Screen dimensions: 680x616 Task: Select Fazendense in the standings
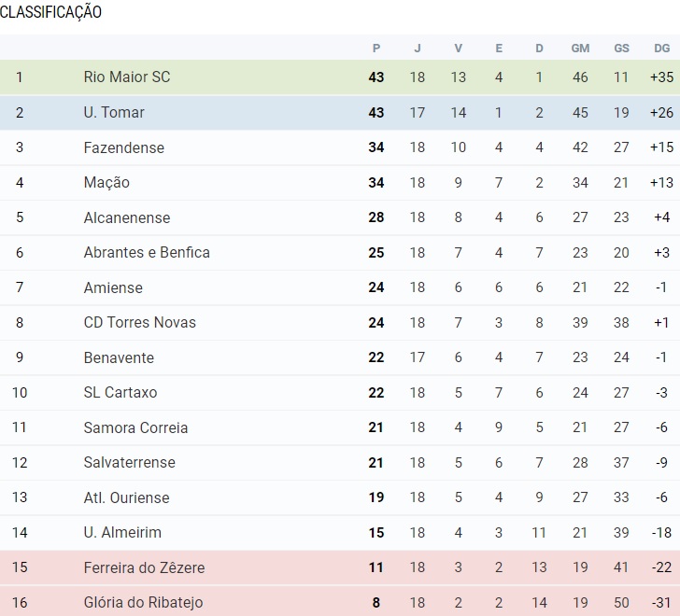click(x=123, y=147)
